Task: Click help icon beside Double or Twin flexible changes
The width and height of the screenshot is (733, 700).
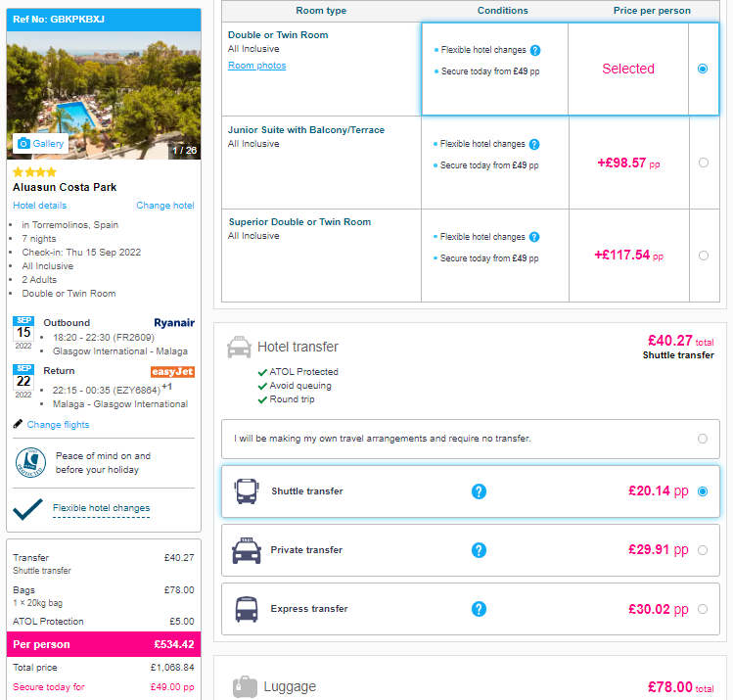Action: pyautogui.click(x=535, y=51)
